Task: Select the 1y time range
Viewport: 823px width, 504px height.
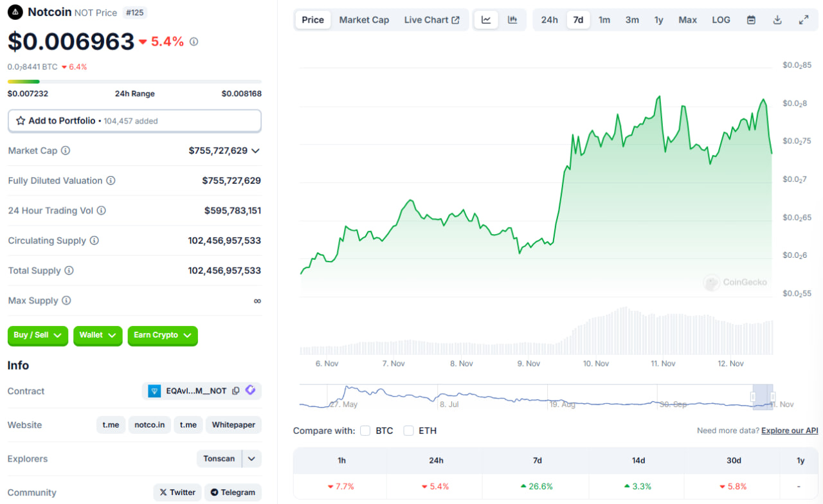Action: pos(659,20)
